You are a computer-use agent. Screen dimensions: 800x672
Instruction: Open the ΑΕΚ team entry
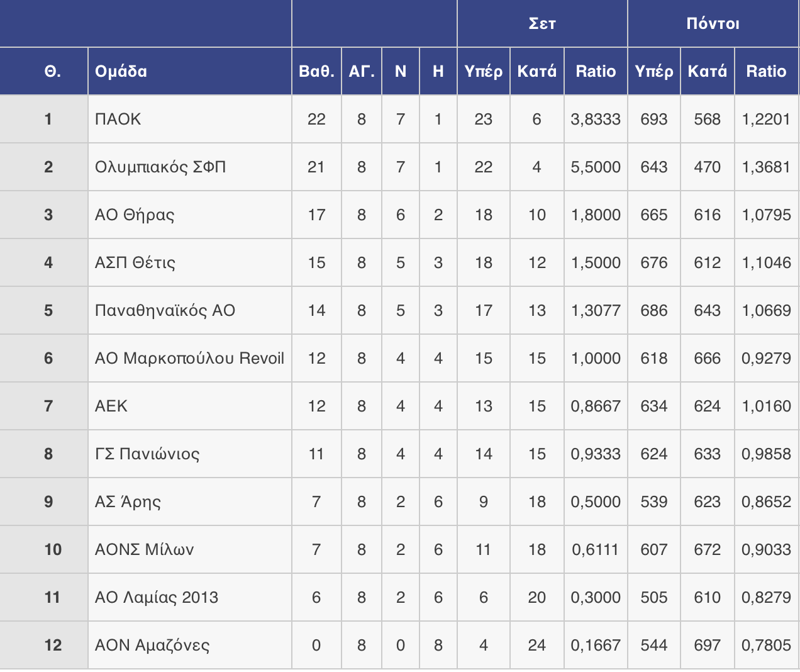pos(111,406)
